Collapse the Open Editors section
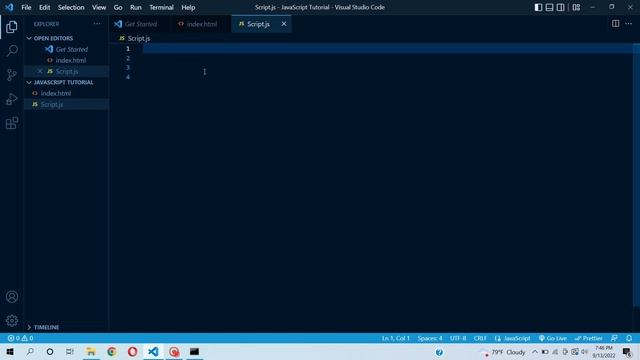 (x=53, y=38)
